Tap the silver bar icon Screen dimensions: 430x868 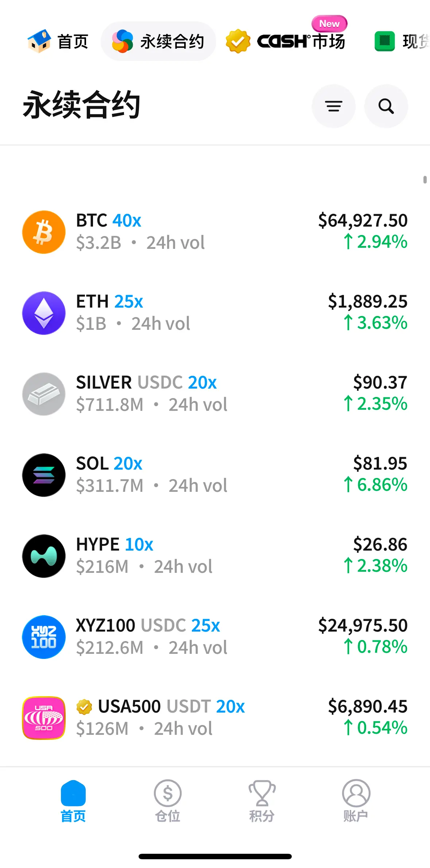coord(44,394)
